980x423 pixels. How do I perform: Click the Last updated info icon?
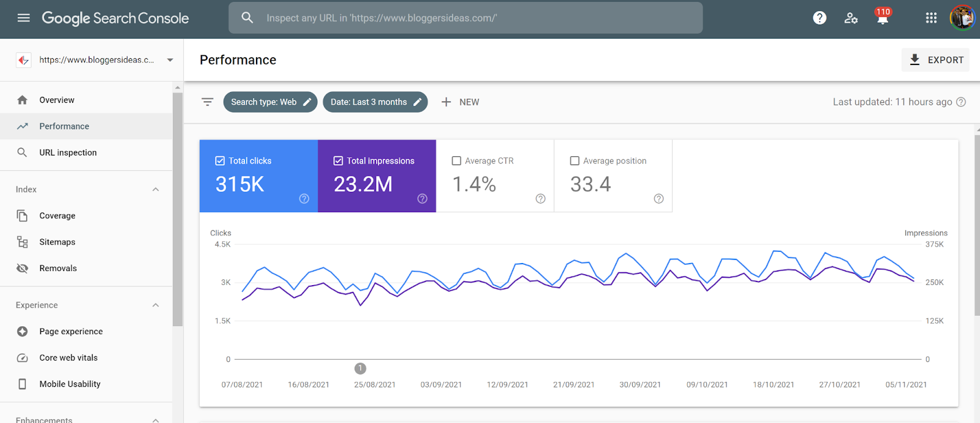(961, 102)
